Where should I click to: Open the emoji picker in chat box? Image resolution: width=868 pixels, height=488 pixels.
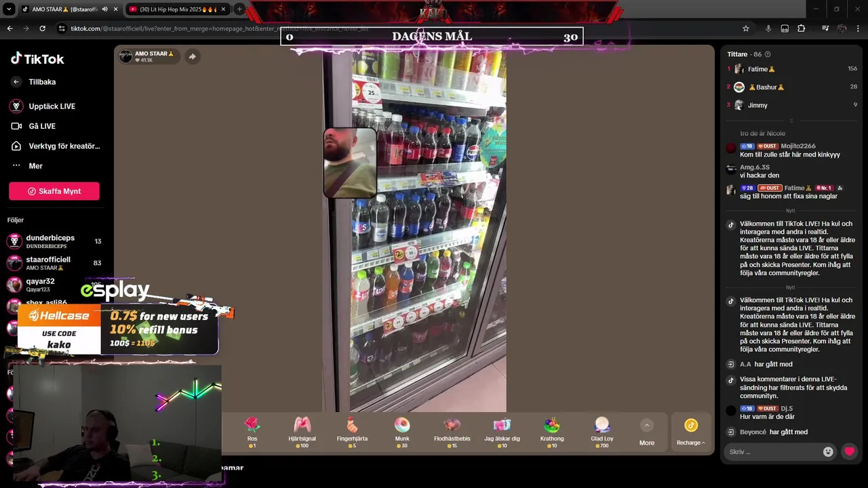pyautogui.click(x=828, y=452)
